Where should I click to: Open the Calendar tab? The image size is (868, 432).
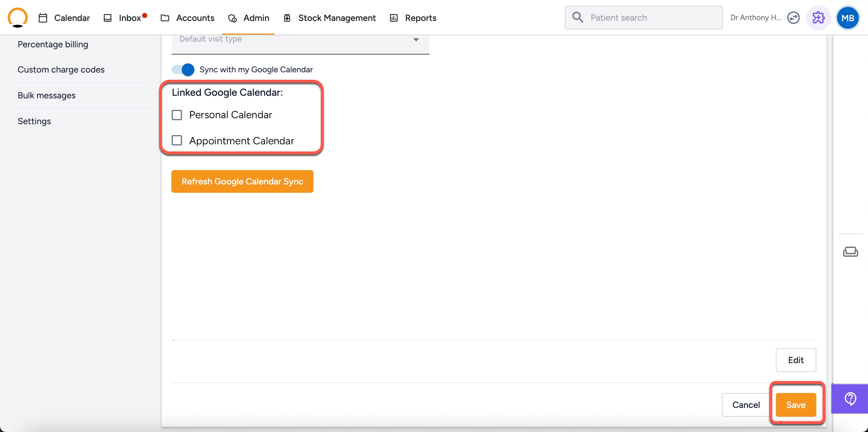point(64,18)
